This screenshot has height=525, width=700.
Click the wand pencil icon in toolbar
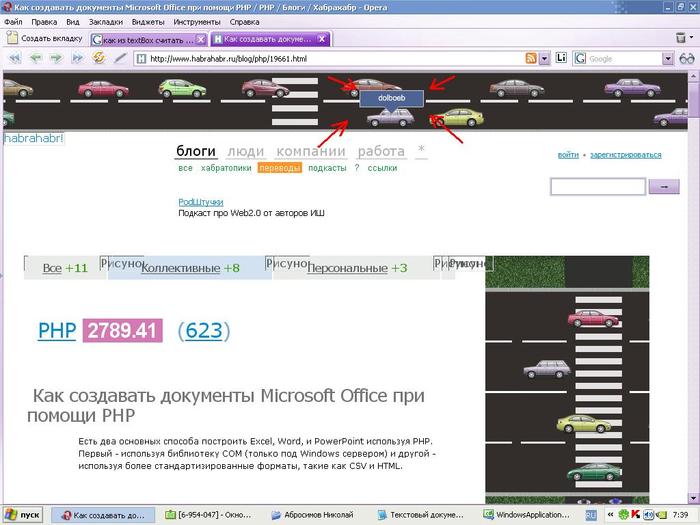(121, 58)
